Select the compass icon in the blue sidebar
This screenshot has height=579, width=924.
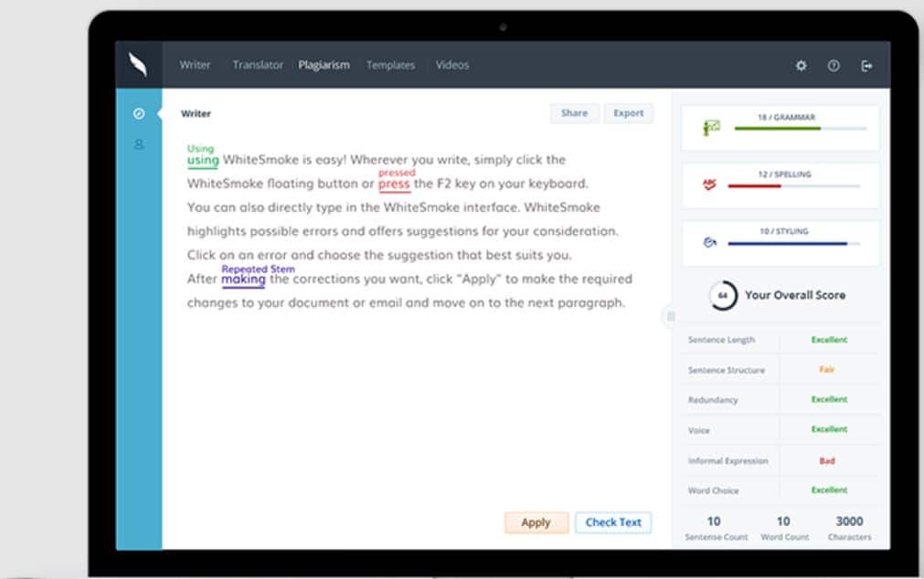[139, 113]
